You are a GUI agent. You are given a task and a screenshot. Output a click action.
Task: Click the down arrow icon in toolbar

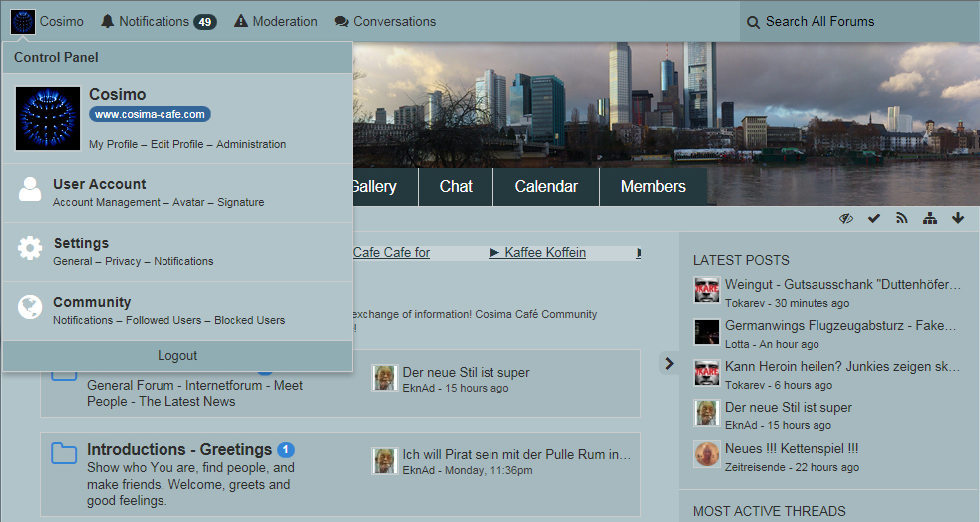click(958, 219)
